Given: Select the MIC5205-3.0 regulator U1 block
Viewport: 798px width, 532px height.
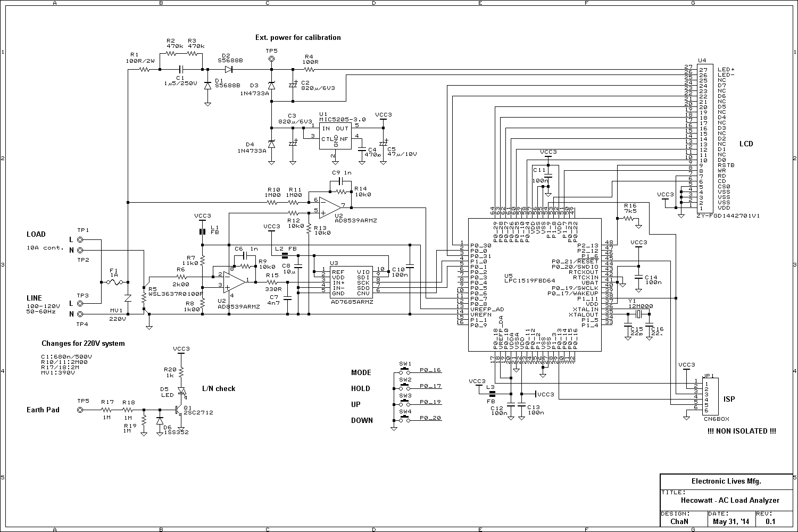Looking at the screenshot, I should [x=335, y=136].
